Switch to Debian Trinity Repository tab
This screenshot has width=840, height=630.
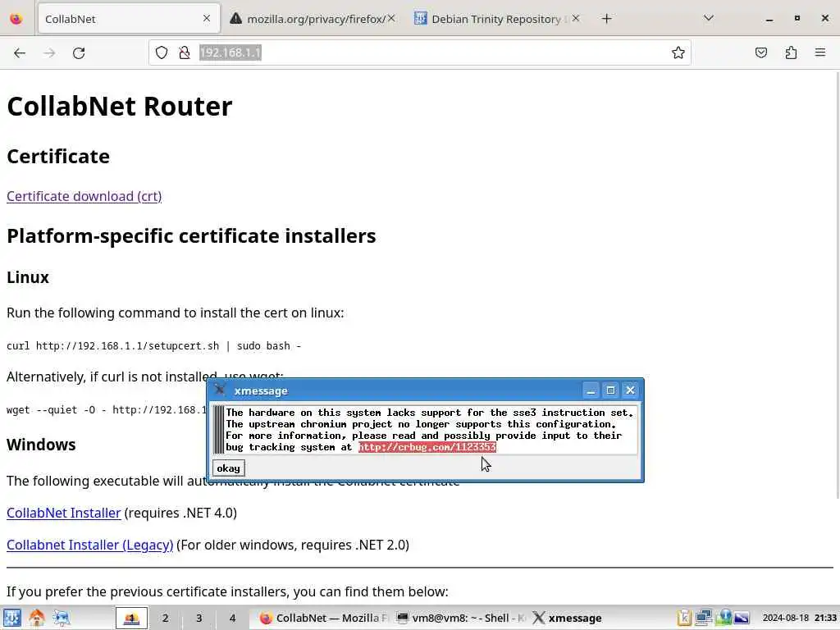(495, 19)
